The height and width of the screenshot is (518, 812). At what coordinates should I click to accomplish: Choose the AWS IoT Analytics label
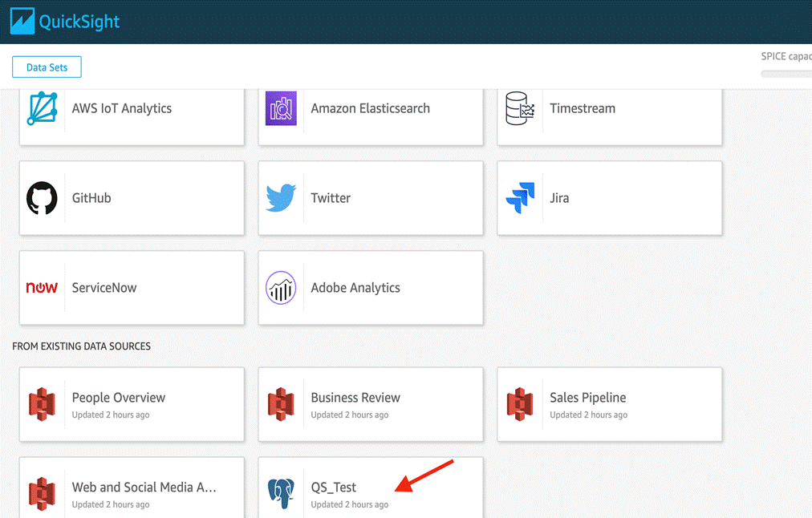tap(122, 108)
